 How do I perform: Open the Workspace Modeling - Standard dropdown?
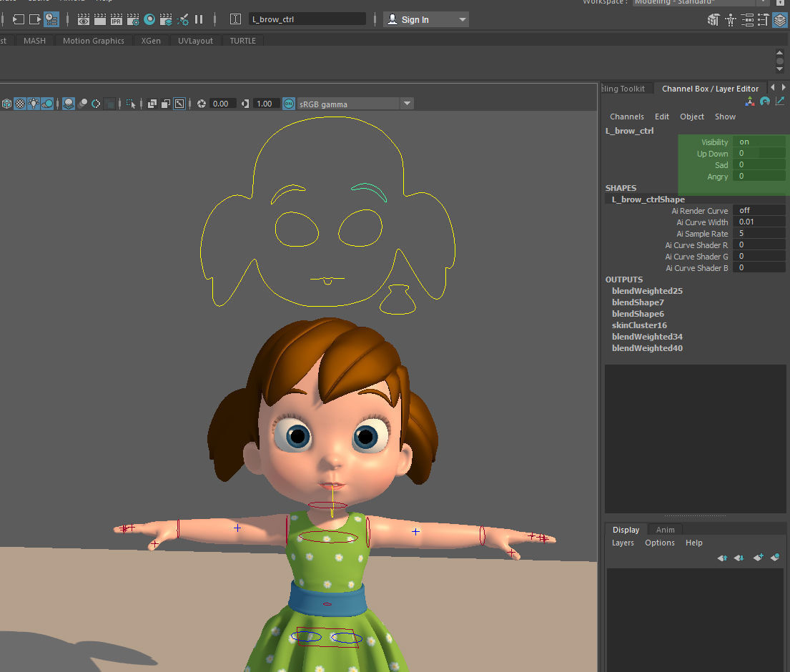point(701,2)
